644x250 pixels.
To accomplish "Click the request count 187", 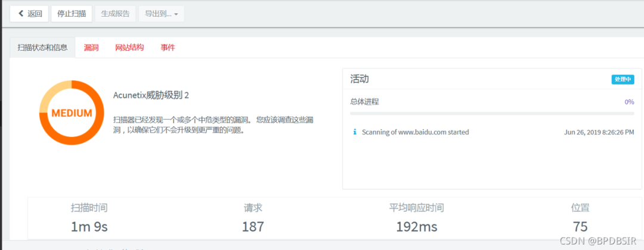I will click(x=253, y=226).
